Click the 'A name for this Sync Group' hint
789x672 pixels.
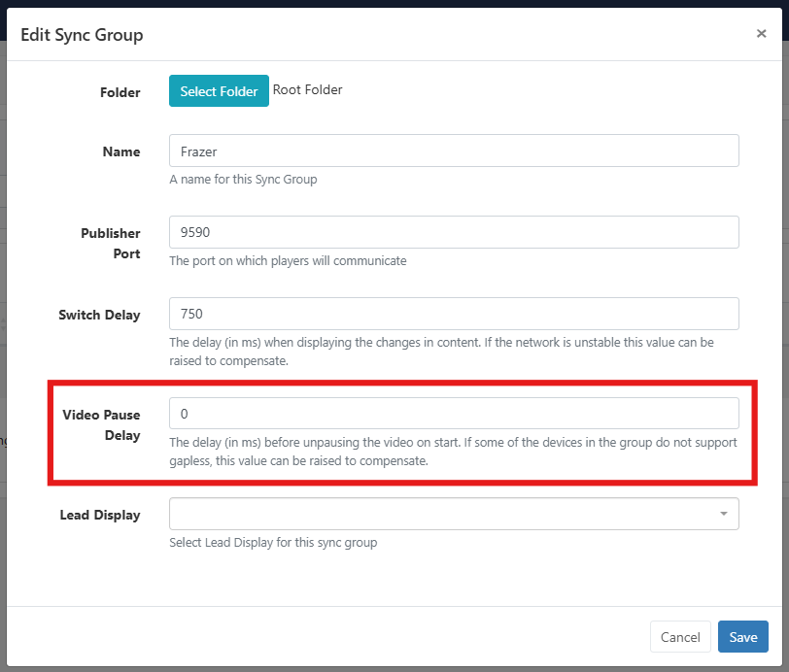(x=243, y=179)
